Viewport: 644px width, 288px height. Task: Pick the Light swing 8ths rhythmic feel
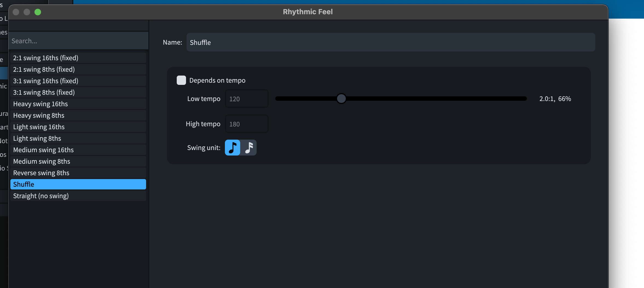coord(78,139)
